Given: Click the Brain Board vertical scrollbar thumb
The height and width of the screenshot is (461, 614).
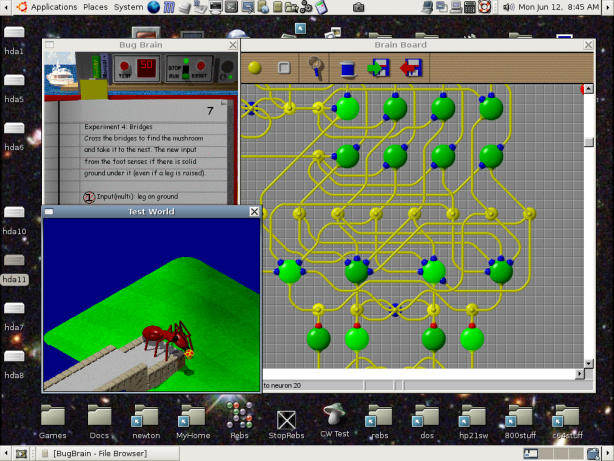Looking at the screenshot, I should point(589,142).
